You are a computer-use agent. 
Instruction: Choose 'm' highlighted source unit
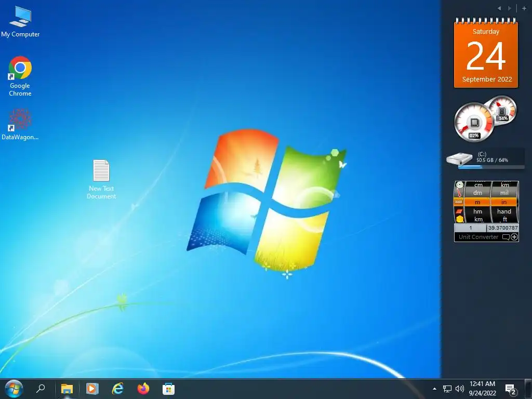pyautogui.click(x=478, y=202)
